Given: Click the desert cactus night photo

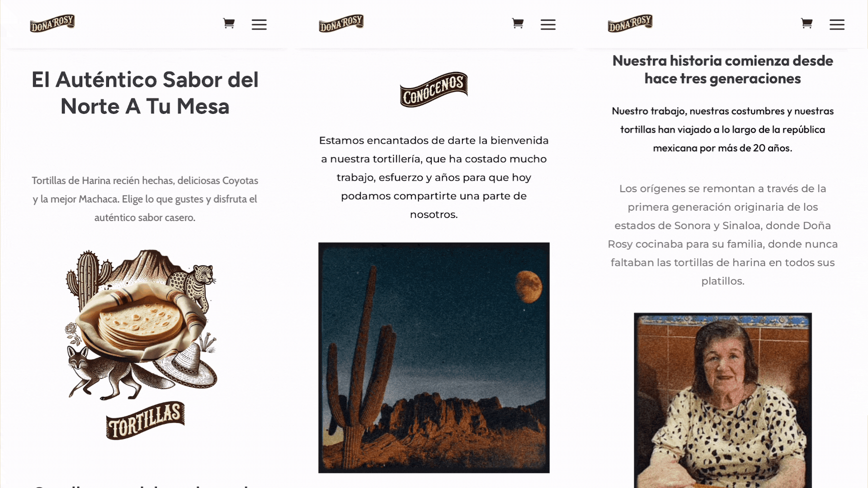Looking at the screenshot, I should coord(434,358).
